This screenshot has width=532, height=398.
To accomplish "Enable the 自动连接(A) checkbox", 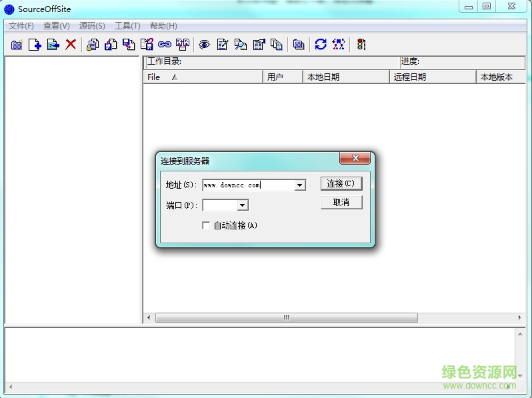I will point(206,225).
